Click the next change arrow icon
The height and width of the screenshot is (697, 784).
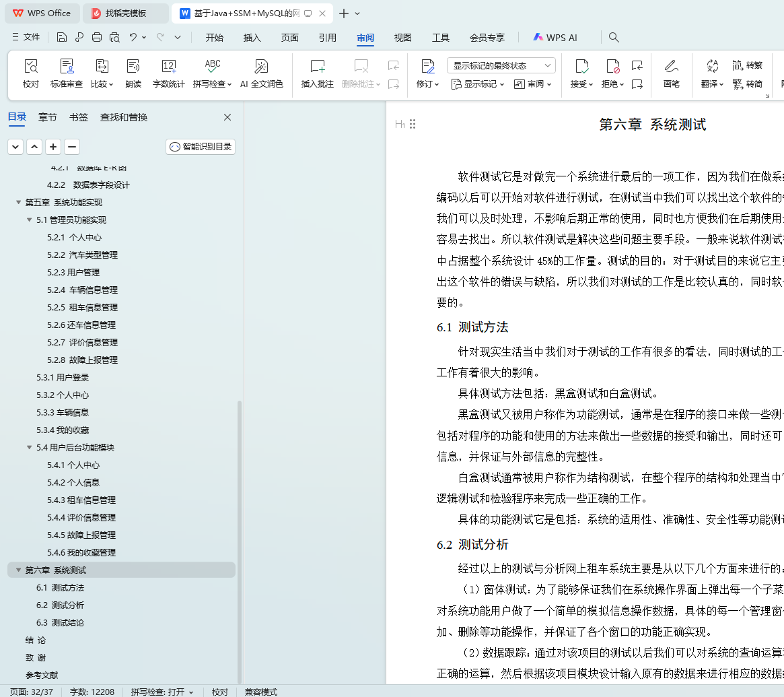coord(637,84)
